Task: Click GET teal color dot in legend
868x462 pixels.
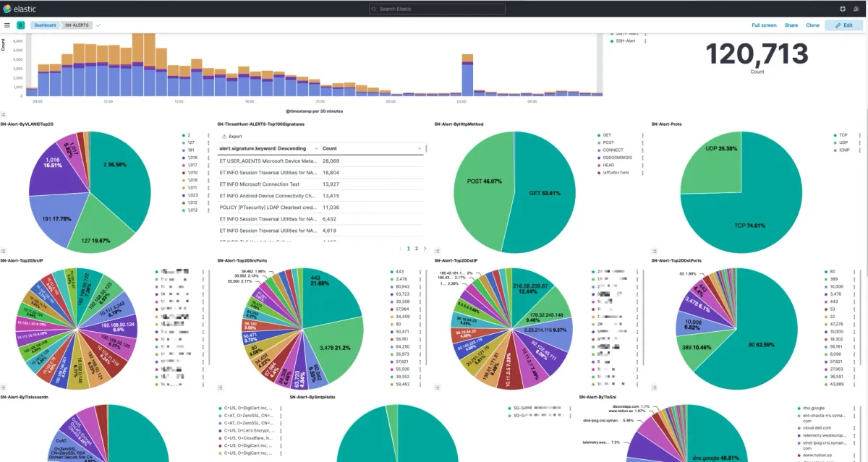Action: point(599,134)
